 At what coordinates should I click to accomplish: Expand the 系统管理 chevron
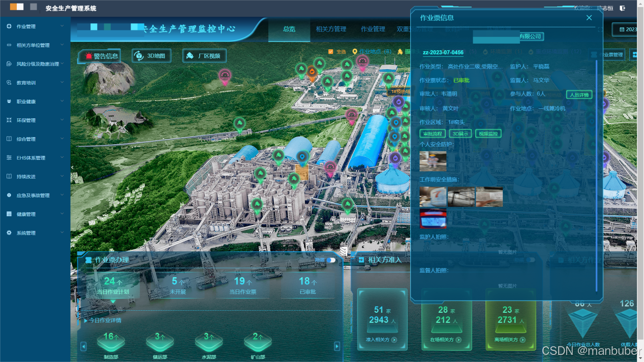(62, 233)
